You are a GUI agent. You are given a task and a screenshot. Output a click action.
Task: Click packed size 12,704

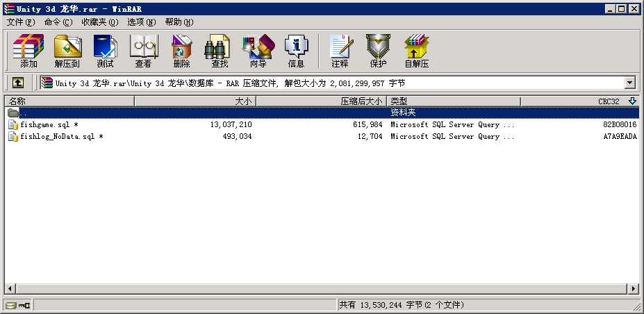[370, 137]
